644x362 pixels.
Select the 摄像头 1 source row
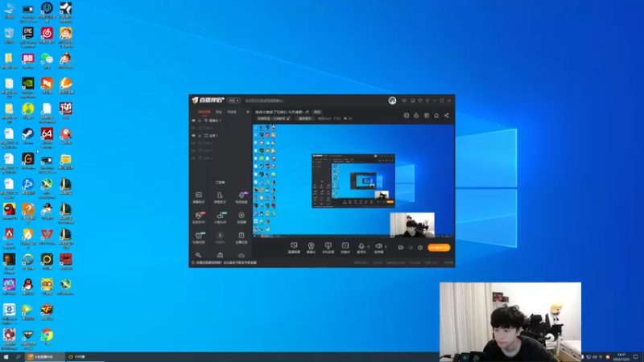click(221, 121)
